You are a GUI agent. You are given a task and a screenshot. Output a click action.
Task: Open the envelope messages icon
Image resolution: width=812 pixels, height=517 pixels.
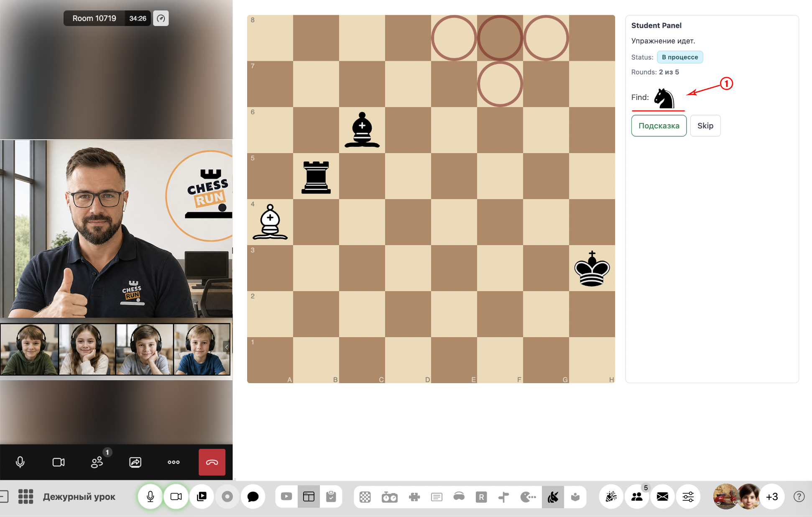tap(662, 497)
